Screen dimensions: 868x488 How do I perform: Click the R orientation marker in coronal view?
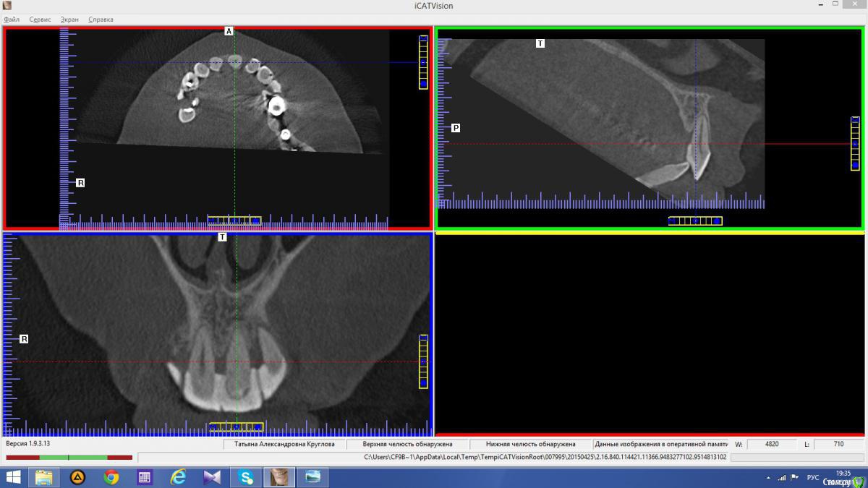24,338
